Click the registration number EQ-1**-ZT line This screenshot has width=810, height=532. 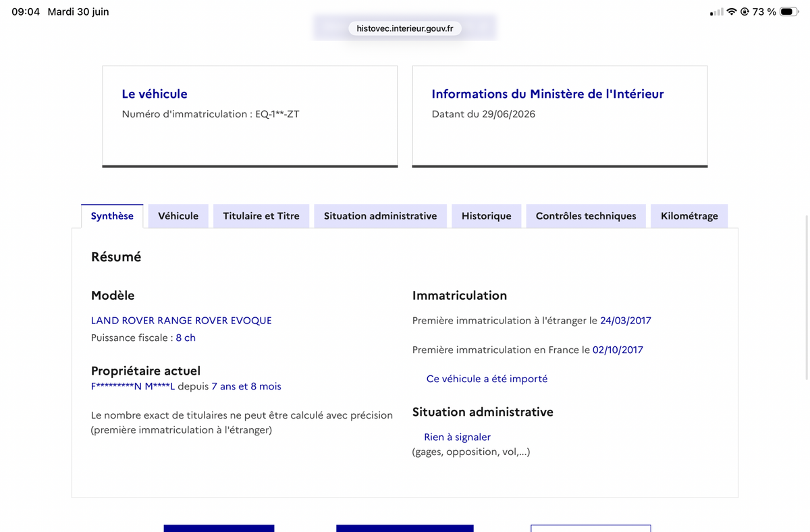211,114
